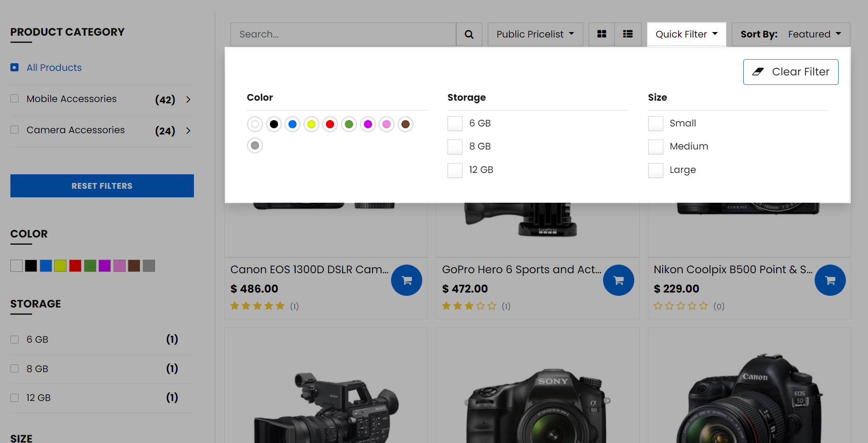Check 6 GB in sidebar Storage section
This screenshot has width=868, height=443.
[14, 340]
